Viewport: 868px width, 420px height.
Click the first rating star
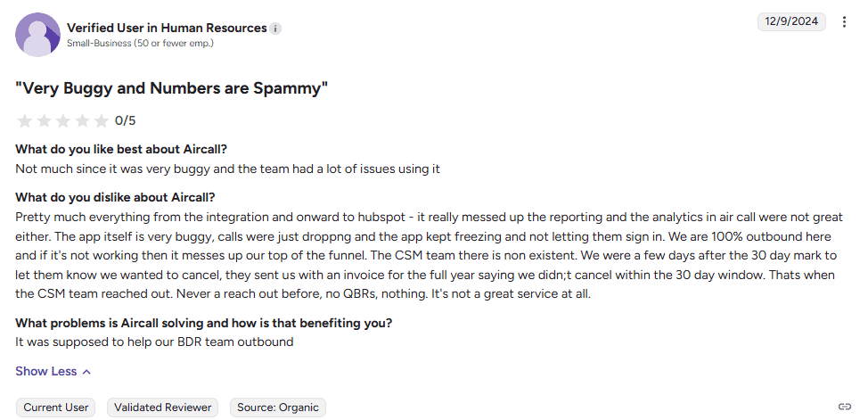pyautogui.click(x=25, y=120)
